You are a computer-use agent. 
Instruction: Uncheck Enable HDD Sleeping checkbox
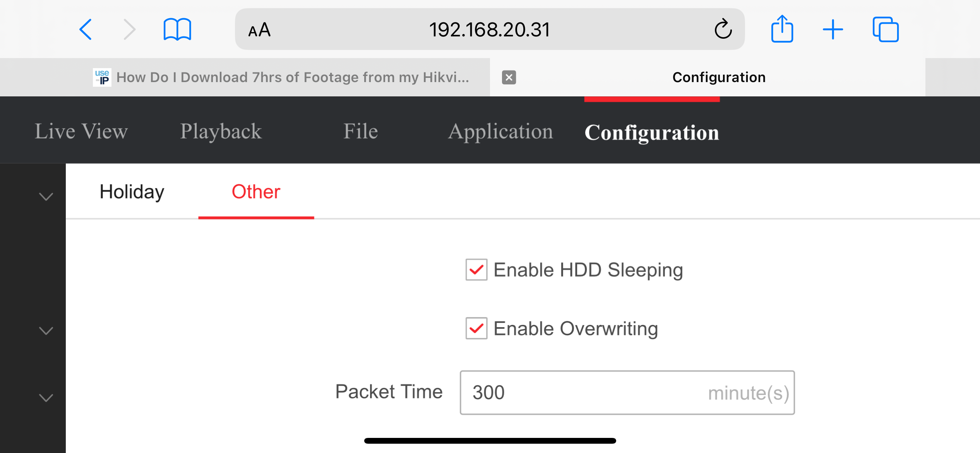click(476, 270)
